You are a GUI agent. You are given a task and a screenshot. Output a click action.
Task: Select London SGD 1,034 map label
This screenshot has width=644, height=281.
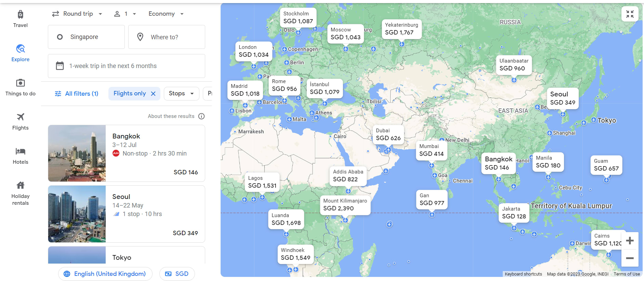254,51
